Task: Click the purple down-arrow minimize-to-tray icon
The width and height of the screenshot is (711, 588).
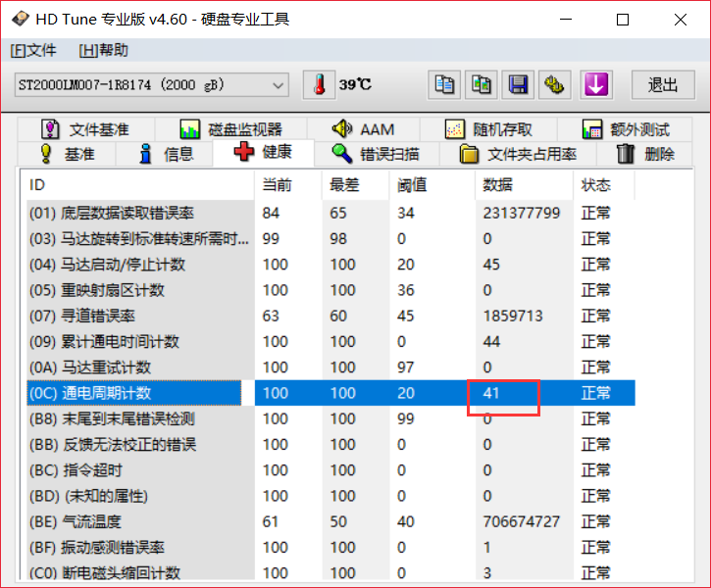Action: pyautogui.click(x=596, y=84)
